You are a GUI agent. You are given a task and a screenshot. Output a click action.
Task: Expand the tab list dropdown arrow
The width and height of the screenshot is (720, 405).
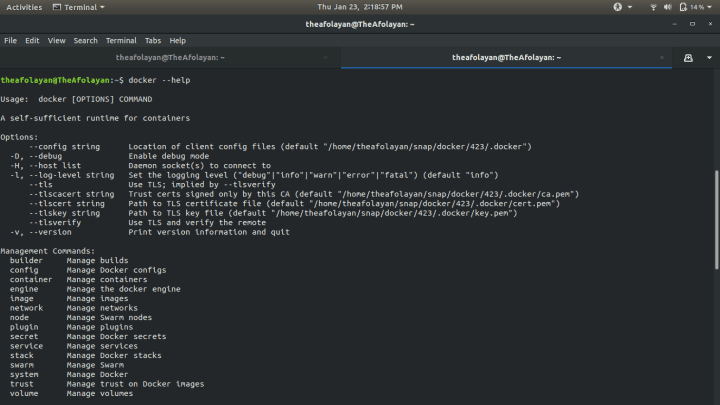(x=709, y=58)
